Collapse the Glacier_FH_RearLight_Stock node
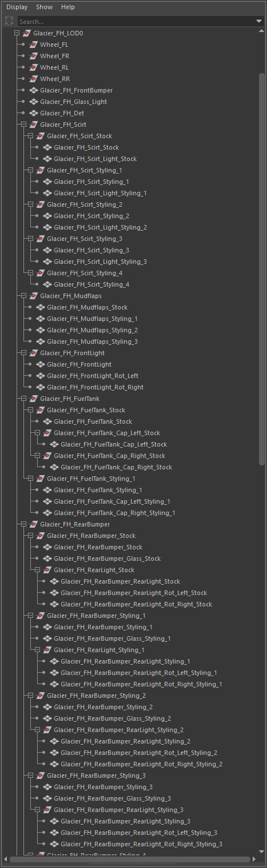This screenshot has height=868, width=267. click(38, 570)
